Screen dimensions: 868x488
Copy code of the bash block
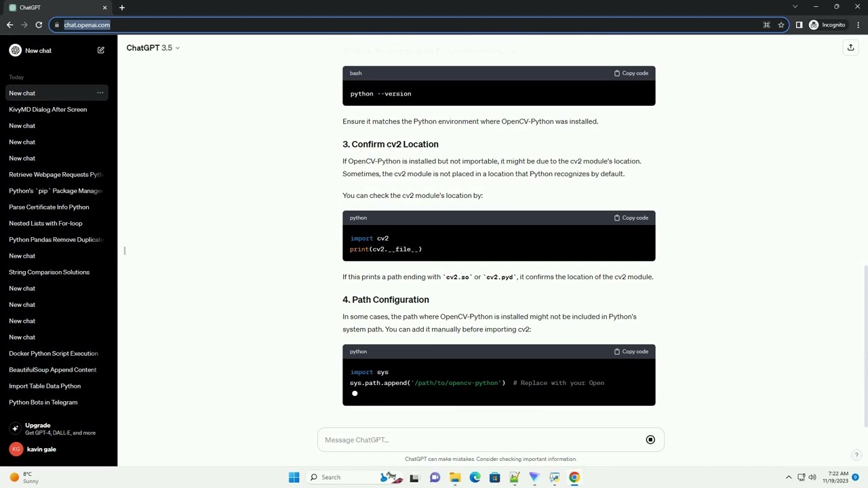point(631,73)
